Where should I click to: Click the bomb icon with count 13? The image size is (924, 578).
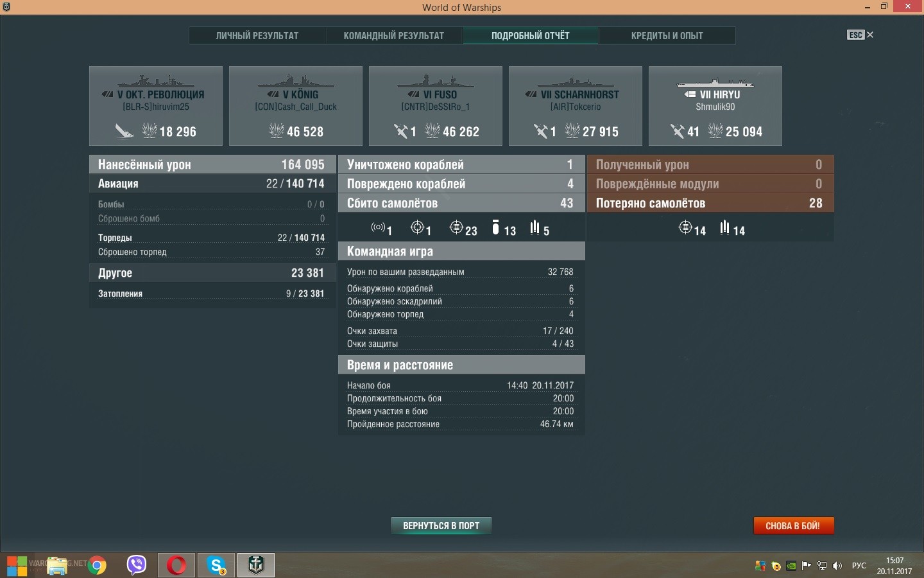point(495,227)
